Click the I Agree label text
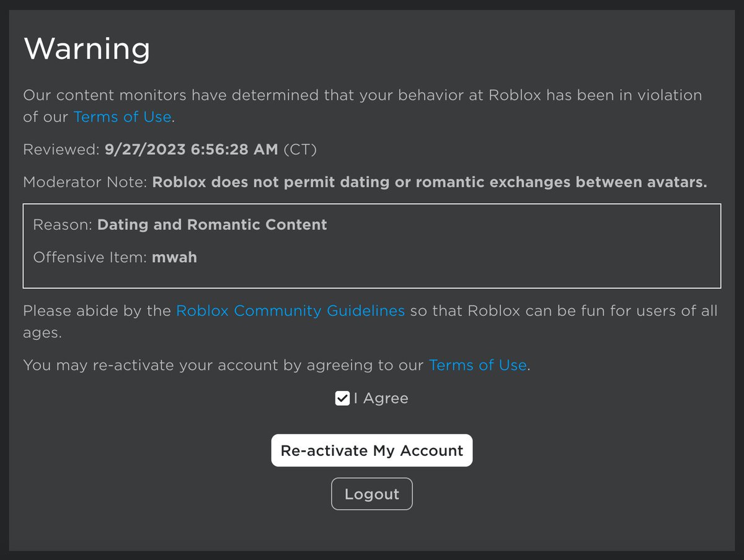 pos(381,398)
